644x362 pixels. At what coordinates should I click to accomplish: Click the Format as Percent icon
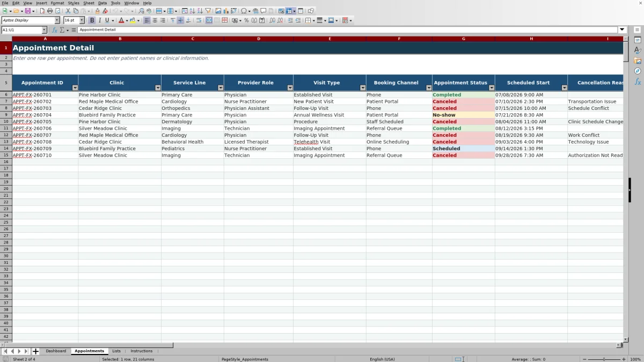[x=246, y=20]
